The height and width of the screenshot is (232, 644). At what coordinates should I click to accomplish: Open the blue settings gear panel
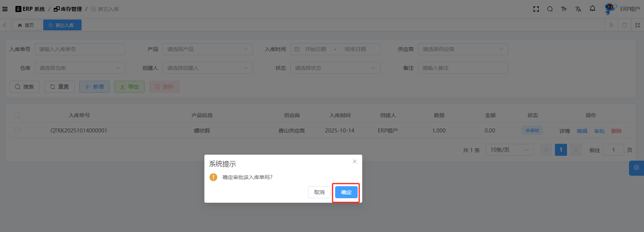[636, 168]
